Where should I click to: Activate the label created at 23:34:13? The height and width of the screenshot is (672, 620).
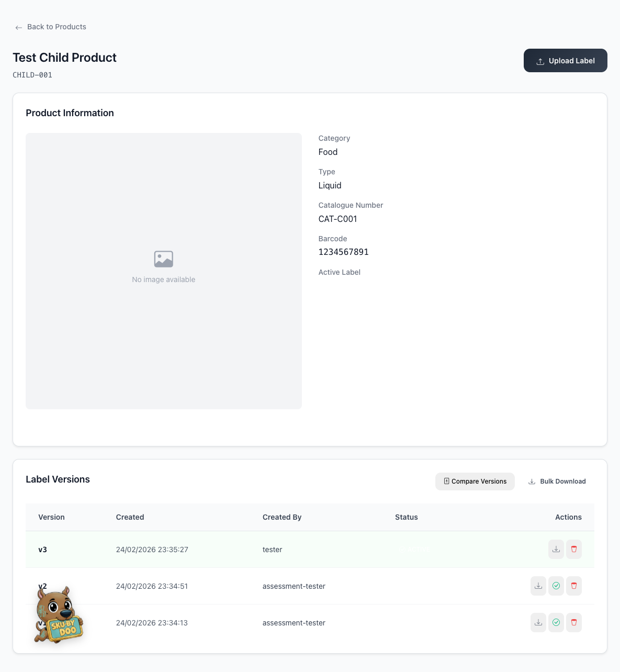click(556, 623)
